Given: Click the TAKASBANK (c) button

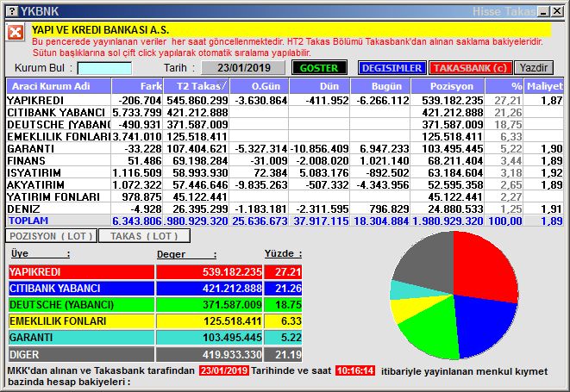Looking at the screenshot, I should (x=470, y=68).
